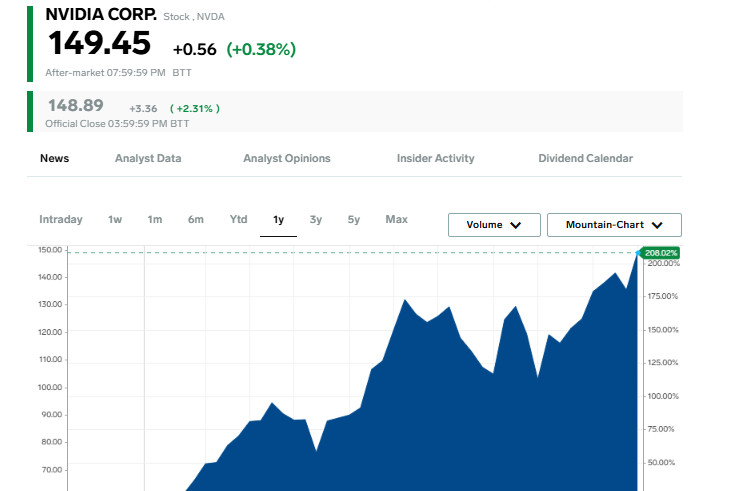The height and width of the screenshot is (491, 739).
Task: Open the Analyst Opinions tab
Action: point(287,158)
